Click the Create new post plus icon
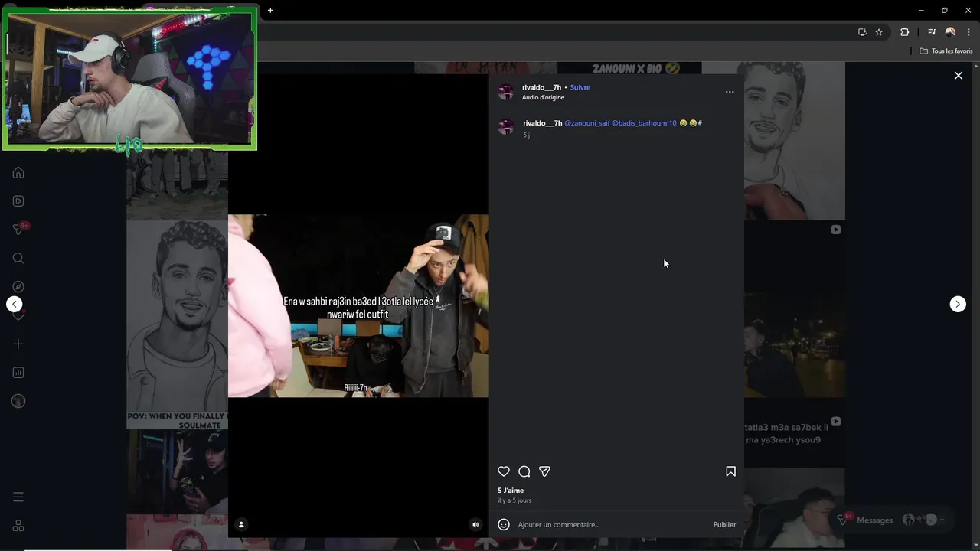980x551 pixels. tap(18, 344)
